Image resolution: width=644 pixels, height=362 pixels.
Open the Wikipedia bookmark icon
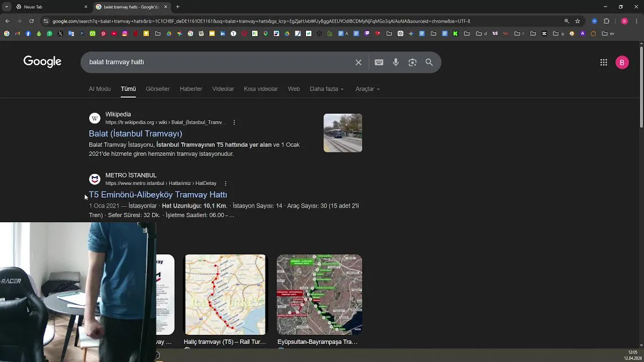pyautogui.click(x=201, y=34)
